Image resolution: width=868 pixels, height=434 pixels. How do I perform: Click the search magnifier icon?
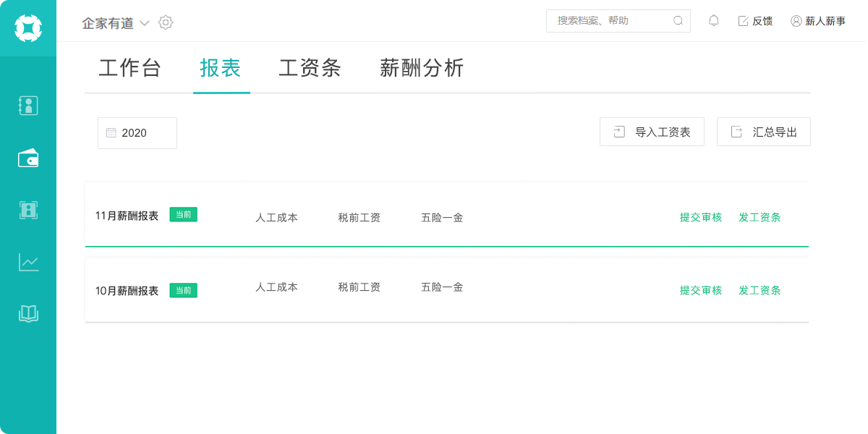tap(678, 21)
